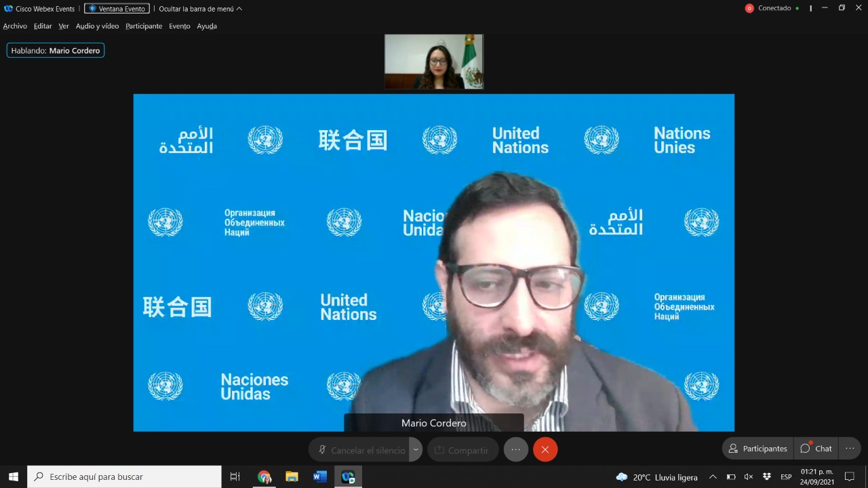Leave the event with red X button
868x488 pixels.
[545, 449]
